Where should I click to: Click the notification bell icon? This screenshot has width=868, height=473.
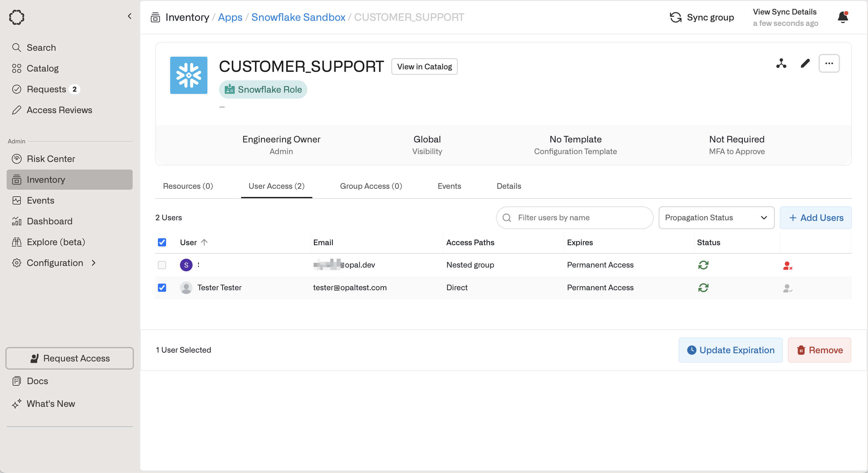coord(842,17)
